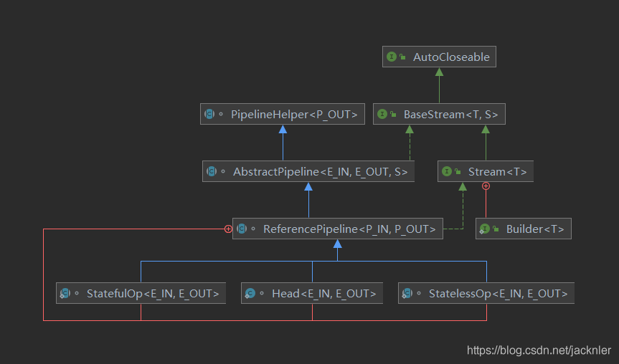Viewport: 619px width, 364px height.
Task: Click the inner-class plus marker beside ReferencePipeline
Action: tap(228, 229)
